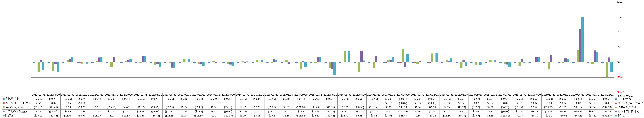644x118 pixels.
Task: Select the $24.94 cell
Action: (x=549, y=112)
